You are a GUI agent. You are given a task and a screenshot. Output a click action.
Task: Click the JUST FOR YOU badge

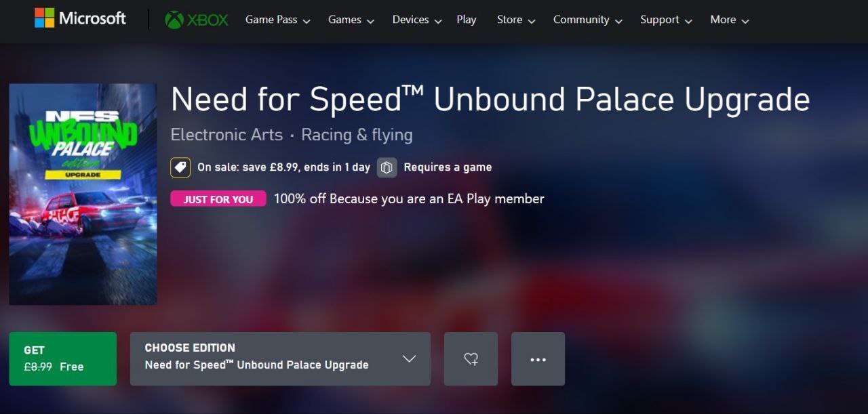coord(218,199)
